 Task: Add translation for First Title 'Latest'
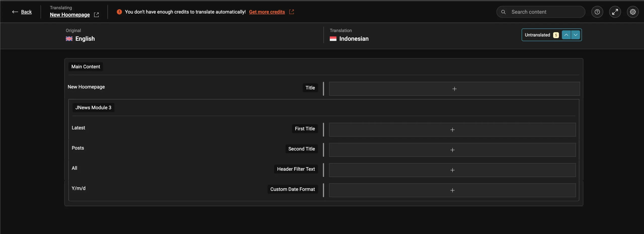click(x=452, y=130)
